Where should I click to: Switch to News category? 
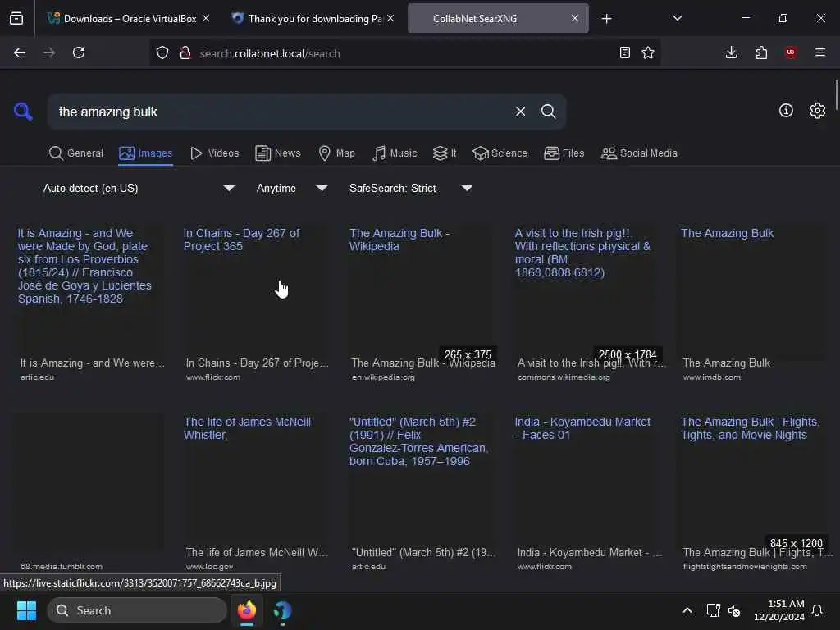[278, 153]
